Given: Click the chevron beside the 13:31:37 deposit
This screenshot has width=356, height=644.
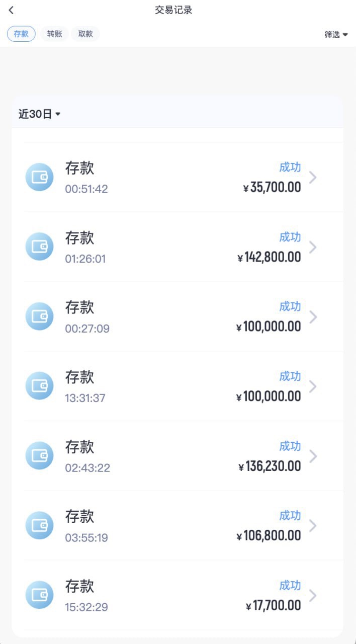Looking at the screenshot, I should (313, 386).
